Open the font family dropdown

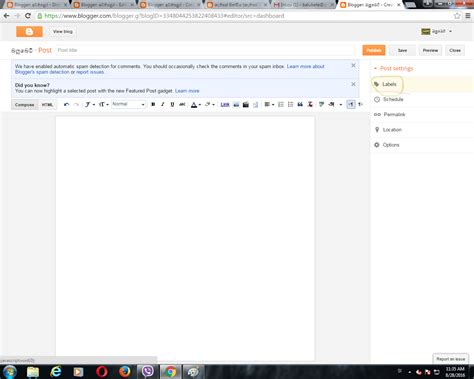click(x=89, y=104)
